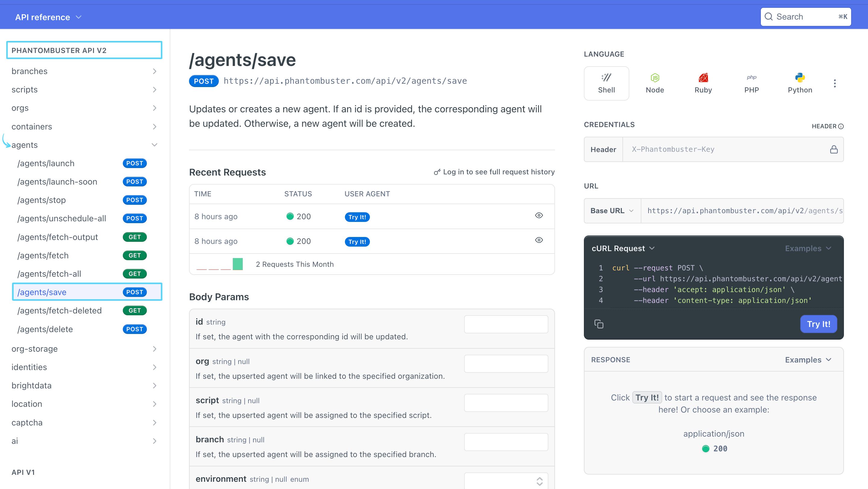
Task: Click Try It! badge in first request row
Action: (357, 217)
